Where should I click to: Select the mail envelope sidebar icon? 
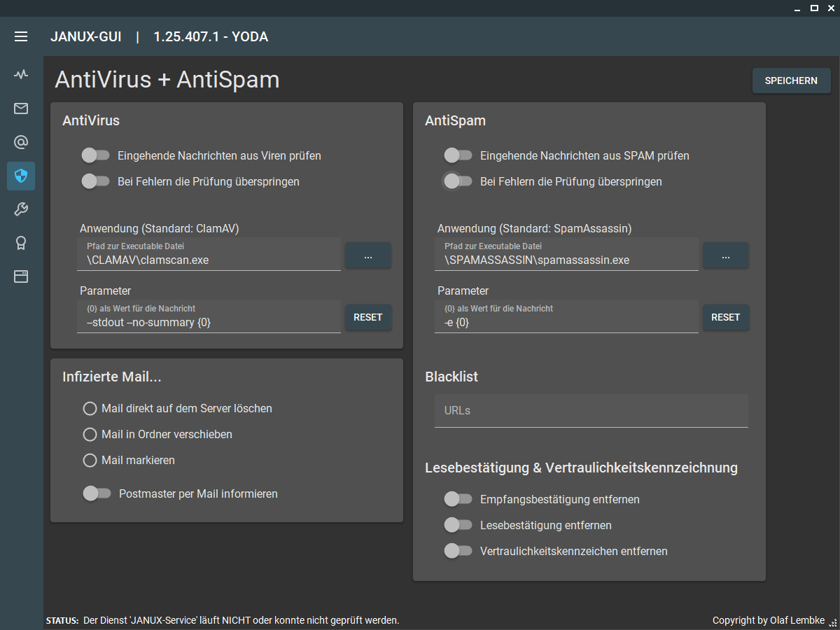21,108
